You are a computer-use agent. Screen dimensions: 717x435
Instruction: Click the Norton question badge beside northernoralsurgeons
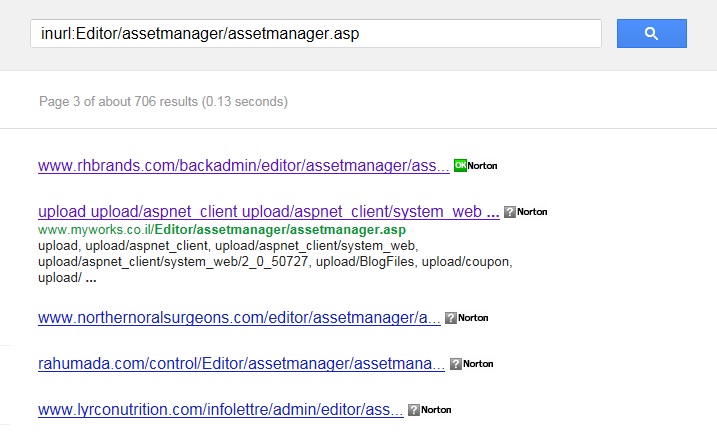451,318
